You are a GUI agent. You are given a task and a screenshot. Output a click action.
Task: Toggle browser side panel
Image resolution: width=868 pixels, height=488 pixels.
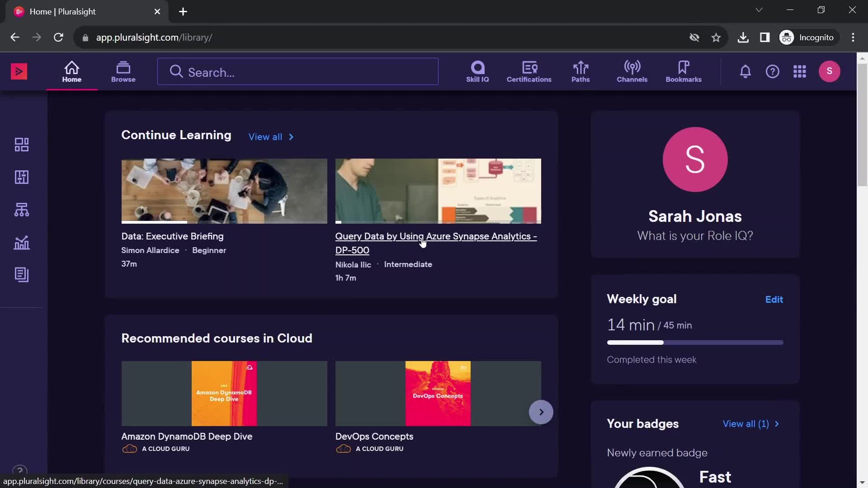[765, 38]
